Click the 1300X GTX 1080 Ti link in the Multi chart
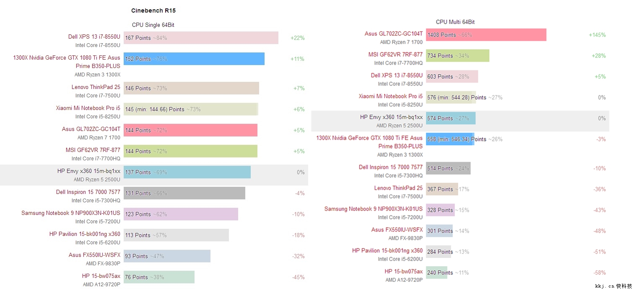 coord(369,142)
